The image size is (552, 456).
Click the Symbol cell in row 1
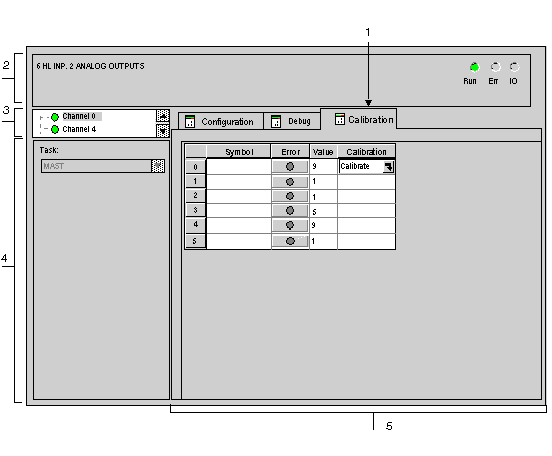point(239,182)
